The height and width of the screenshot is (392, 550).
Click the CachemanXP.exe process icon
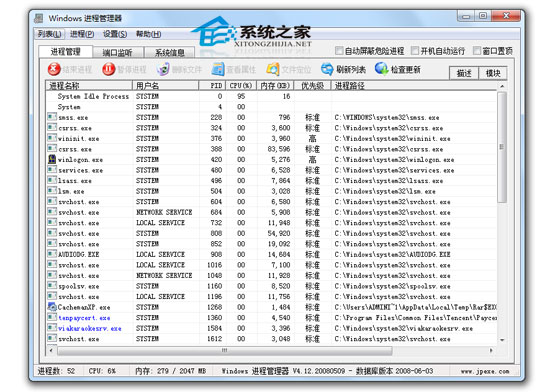click(x=52, y=307)
